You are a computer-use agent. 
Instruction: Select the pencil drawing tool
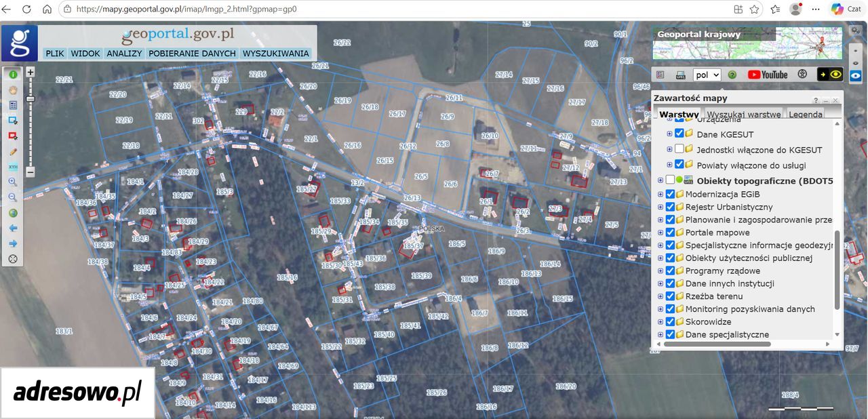coord(13,151)
